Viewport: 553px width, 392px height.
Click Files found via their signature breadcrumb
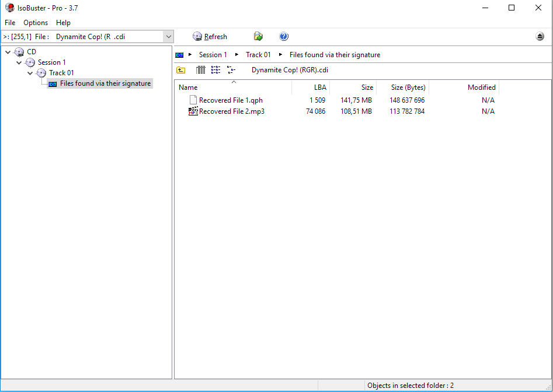tap(335, 55)
